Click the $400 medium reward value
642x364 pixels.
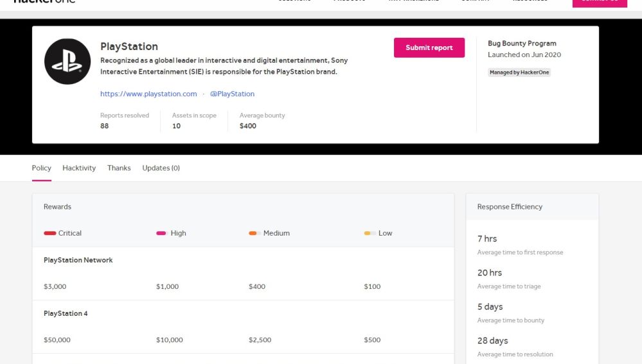257,286
